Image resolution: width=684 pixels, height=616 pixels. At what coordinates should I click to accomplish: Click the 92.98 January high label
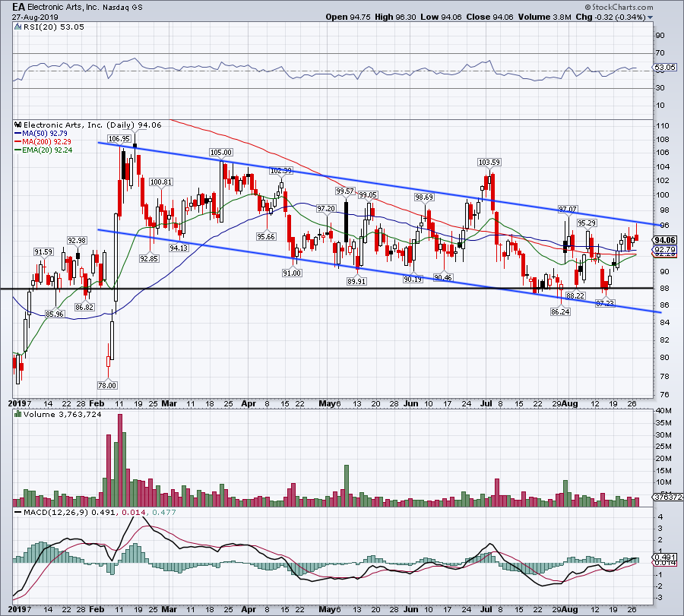[x=77, y=241]
